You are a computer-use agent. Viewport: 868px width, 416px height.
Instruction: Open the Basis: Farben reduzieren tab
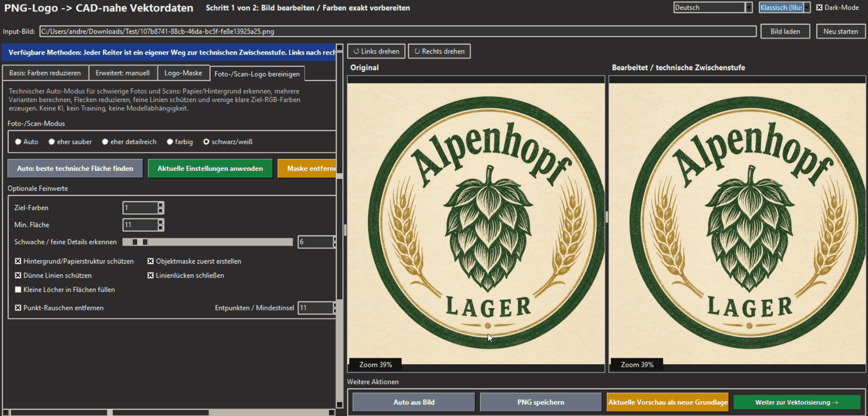coord(45,73)
